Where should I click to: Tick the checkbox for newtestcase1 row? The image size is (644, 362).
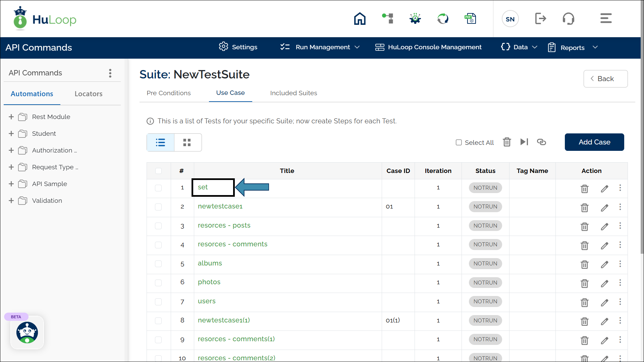tap(158, 207)
